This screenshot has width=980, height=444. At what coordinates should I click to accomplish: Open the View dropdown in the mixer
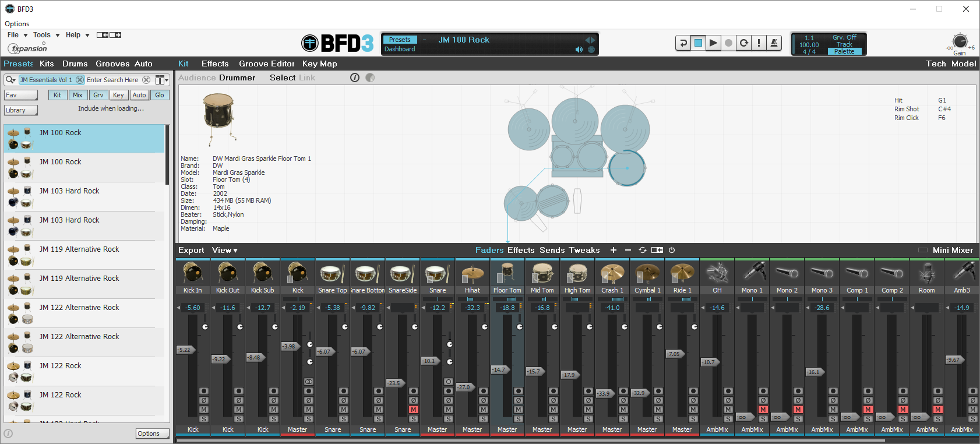(225, 250)
